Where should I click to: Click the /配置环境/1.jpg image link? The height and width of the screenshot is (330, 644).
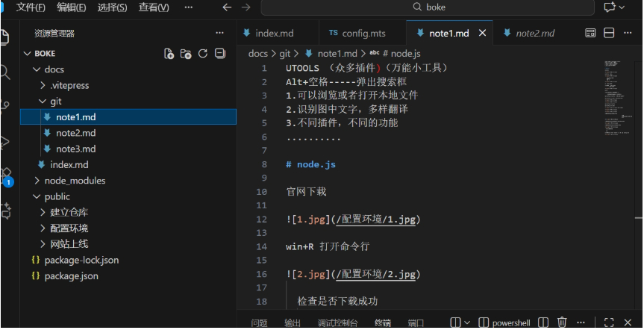[376, 220]
